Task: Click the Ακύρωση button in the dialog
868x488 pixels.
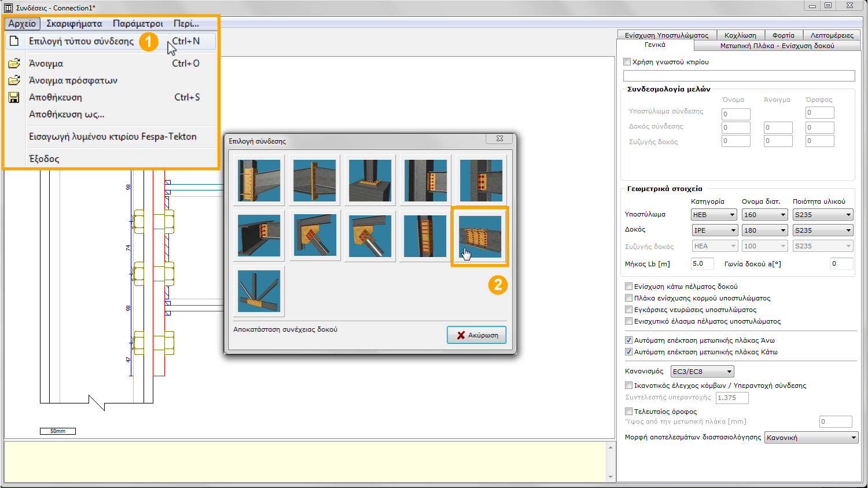Action: click(x=476, y=335)
